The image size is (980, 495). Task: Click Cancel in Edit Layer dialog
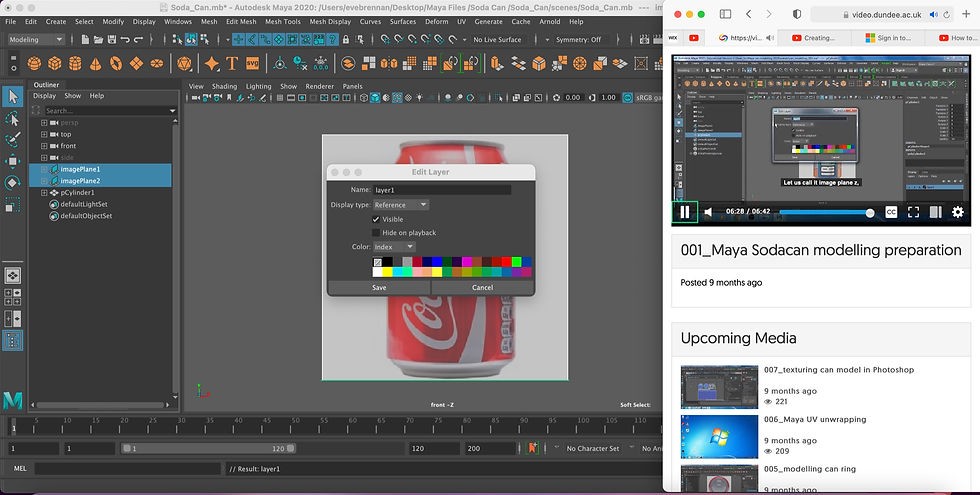(x=482, y=288)
